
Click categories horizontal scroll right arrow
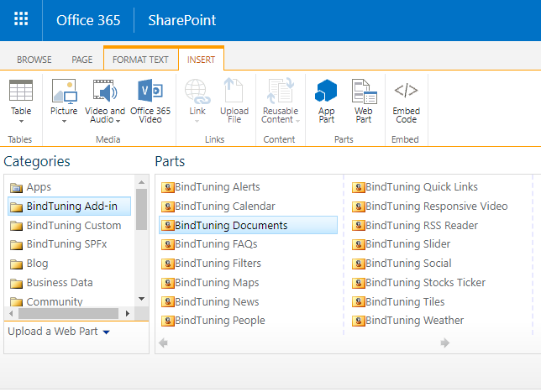click(128, 313)
